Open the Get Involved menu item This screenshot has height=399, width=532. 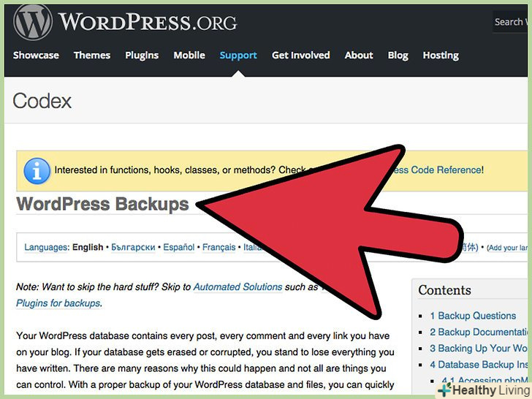[300, 55]
